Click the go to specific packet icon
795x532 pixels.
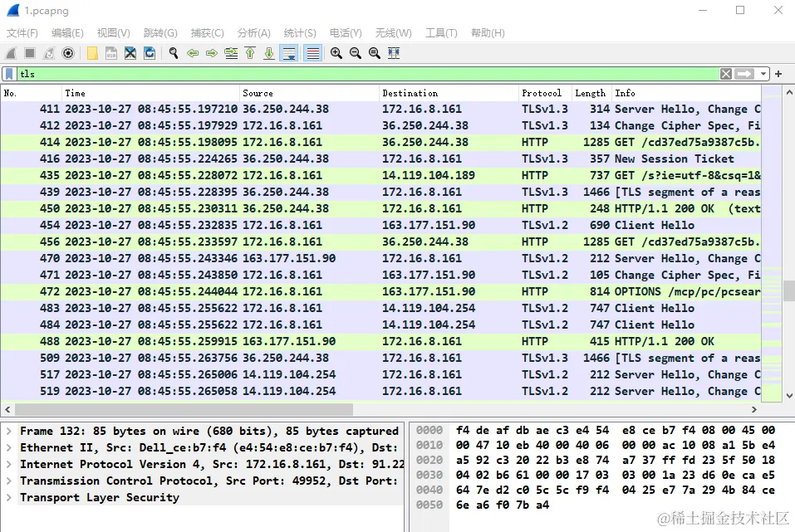click(x=231, y=53)
